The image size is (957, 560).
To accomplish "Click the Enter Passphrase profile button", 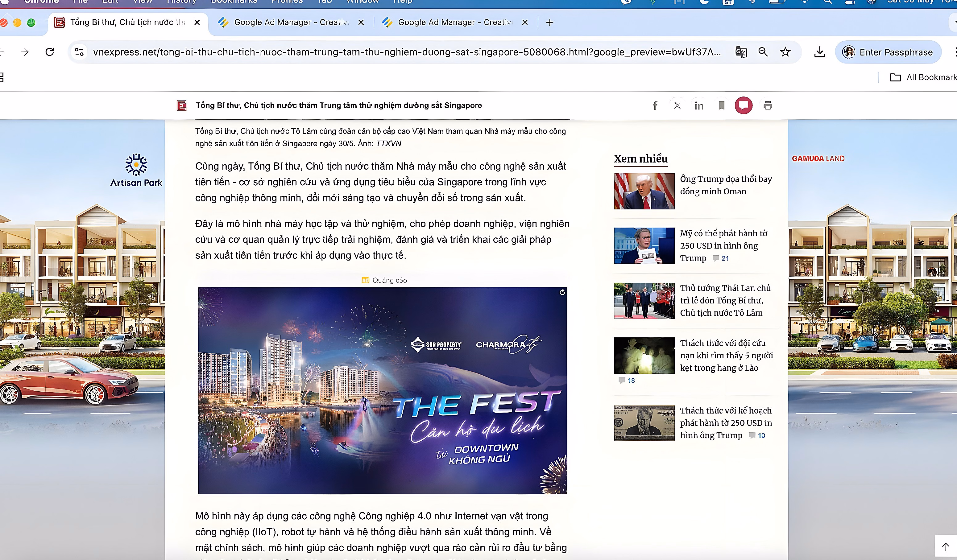I will [x=888, y=52].
